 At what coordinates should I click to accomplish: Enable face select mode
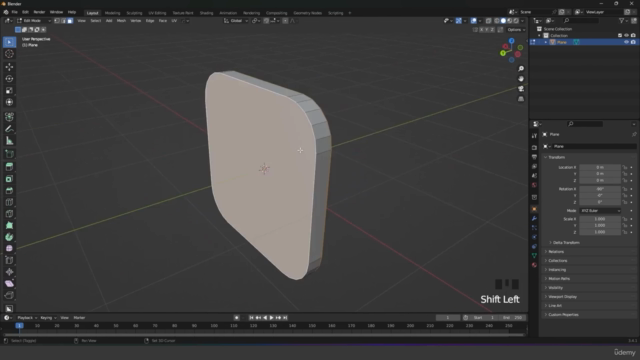[x=70, y=21]
